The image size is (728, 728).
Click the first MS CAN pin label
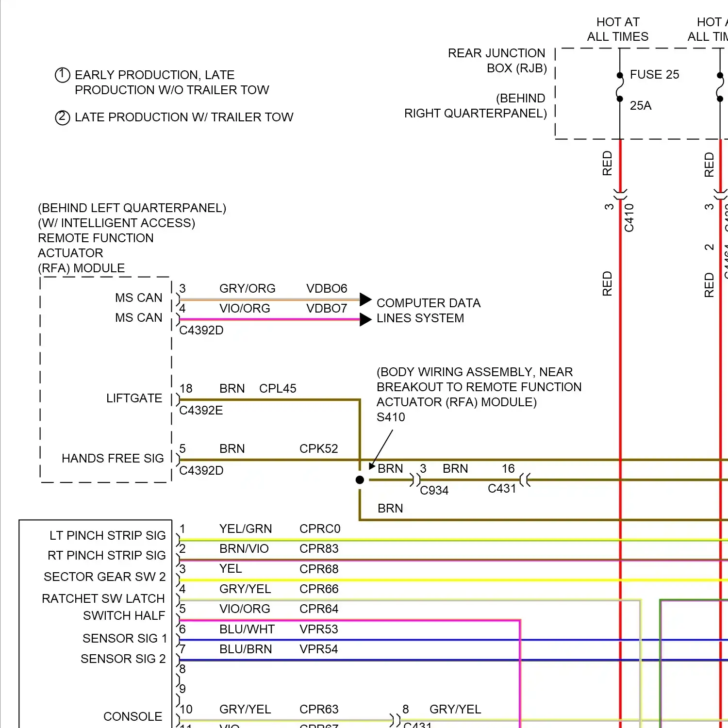[x=139, y=298]
